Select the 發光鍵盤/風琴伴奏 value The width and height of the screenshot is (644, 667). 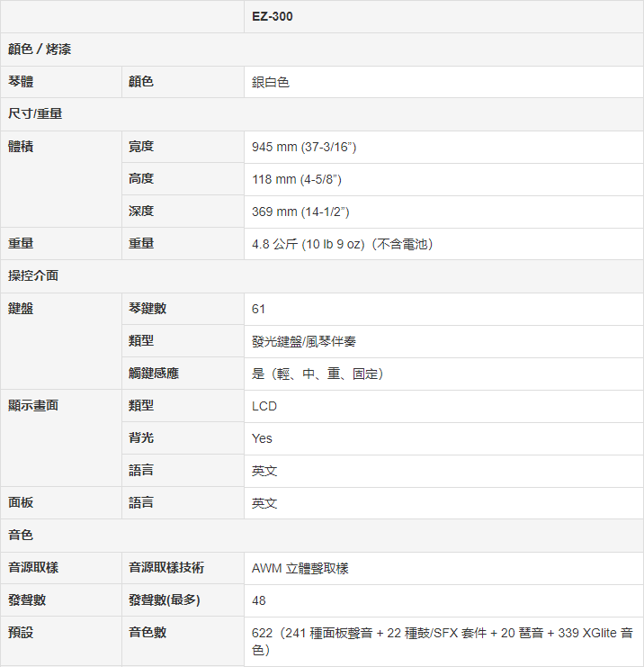pos(304,341)
